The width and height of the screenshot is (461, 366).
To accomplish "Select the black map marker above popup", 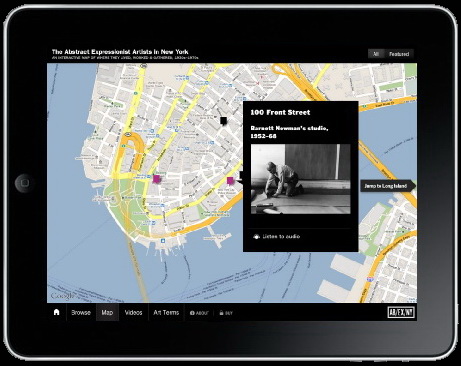I will click(x=223, y=121).
